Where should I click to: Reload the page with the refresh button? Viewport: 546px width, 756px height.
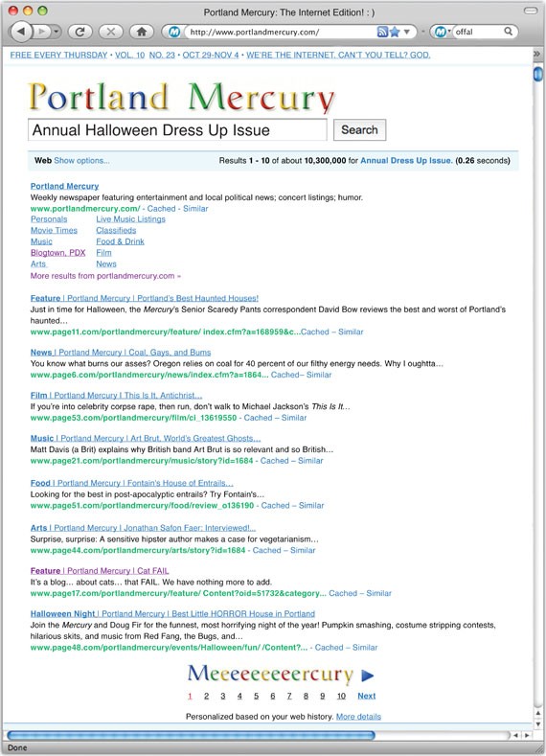pyautogui.click(x=80, y=32)
